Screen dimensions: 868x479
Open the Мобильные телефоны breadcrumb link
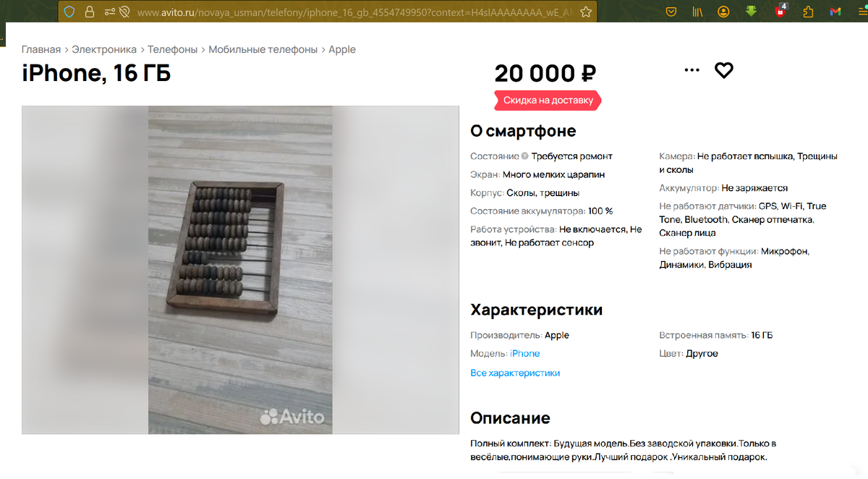263,49
